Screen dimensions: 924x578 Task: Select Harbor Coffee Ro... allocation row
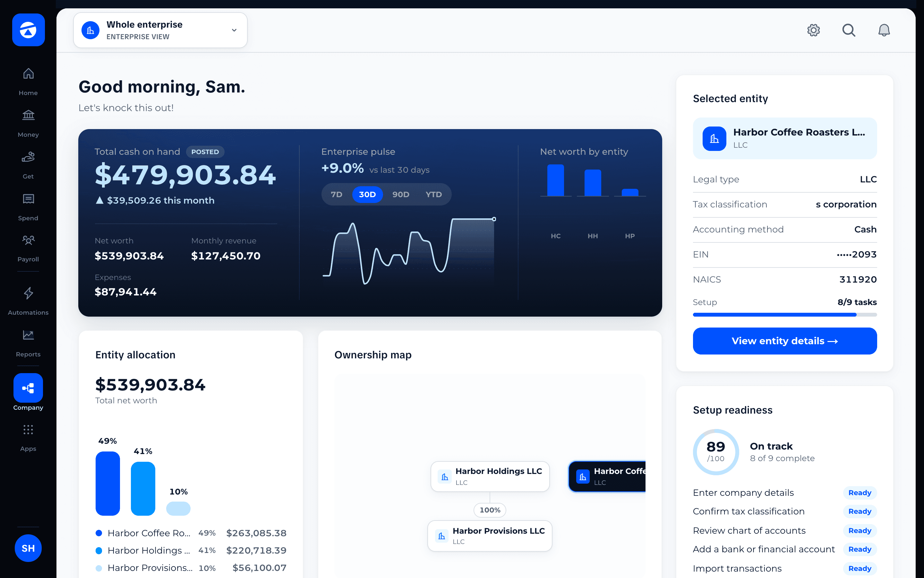191,533
